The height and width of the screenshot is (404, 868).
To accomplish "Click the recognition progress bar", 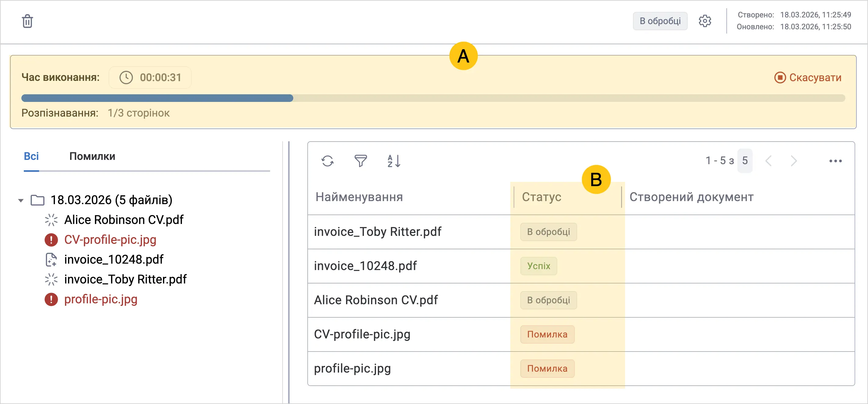I will [x=433, y=98].
